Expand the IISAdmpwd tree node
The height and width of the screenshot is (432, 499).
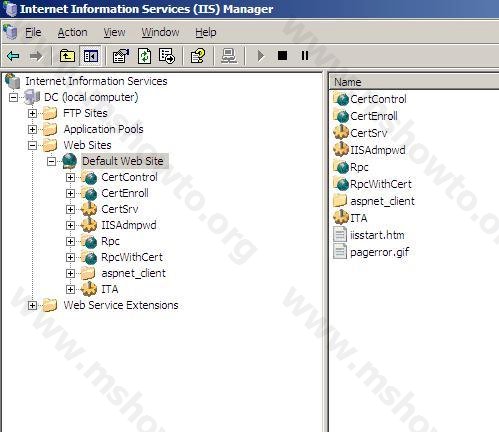[70, 225]
